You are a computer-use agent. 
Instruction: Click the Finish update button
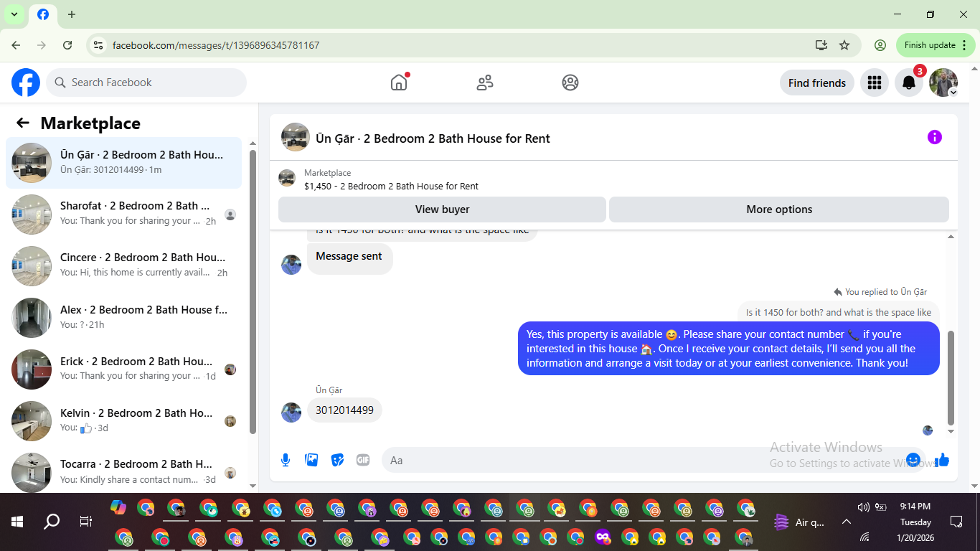pyautogui.click(x=936, y=45)
